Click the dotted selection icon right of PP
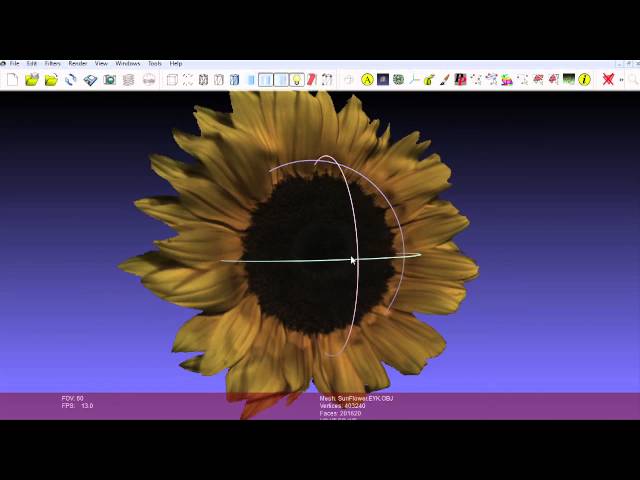 (476, 79)
